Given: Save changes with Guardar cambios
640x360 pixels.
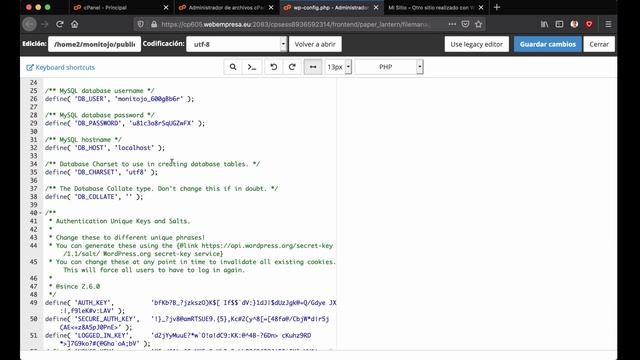Looking at the screenshot, I should point(548,44).
